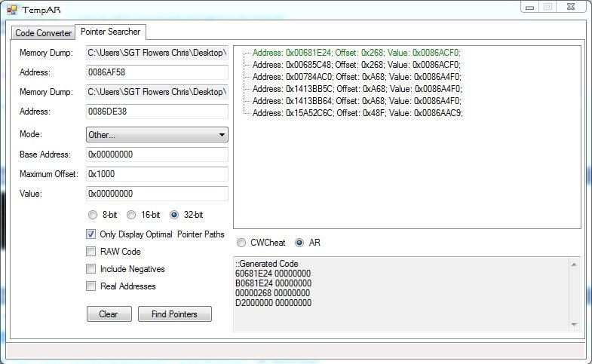
Task: Click generated code line D2000000 00000000
Action: point(273,303)
